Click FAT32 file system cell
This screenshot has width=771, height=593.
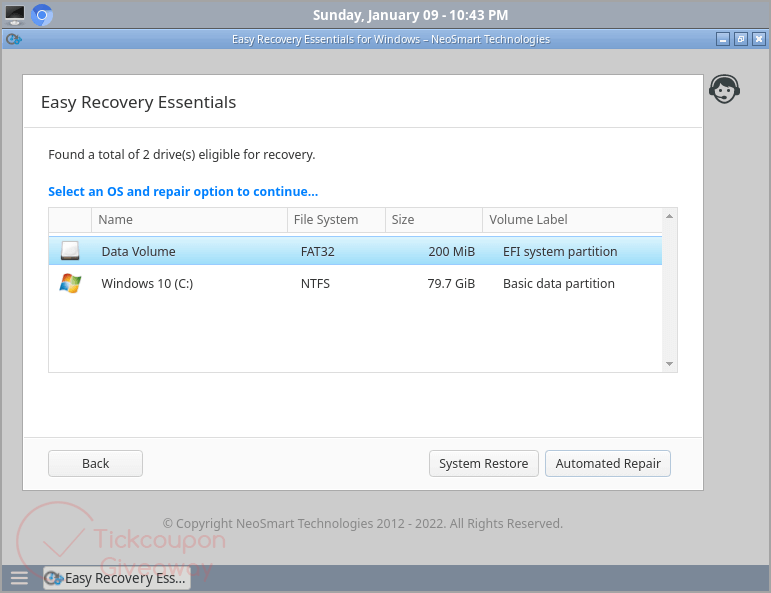(x=318, y=251)
